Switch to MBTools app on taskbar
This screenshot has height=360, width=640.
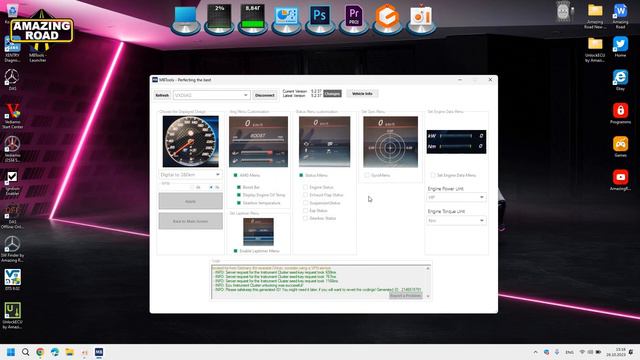tap(99, 352)
